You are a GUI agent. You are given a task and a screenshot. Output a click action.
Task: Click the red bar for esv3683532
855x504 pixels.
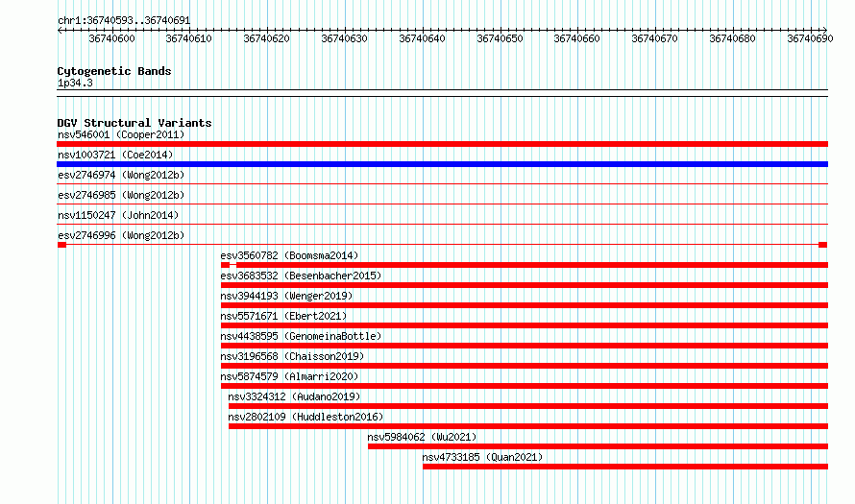(525, 285)
